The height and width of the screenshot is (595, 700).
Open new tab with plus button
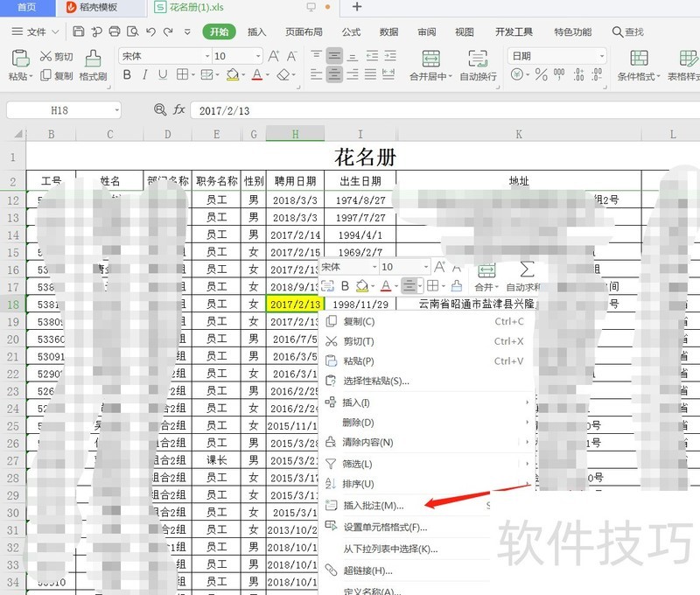pos(357,7)
